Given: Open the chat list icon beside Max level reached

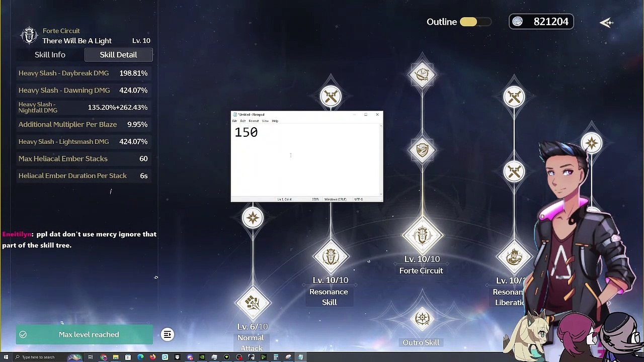Looking at the screenshot, I should [168, 334].
